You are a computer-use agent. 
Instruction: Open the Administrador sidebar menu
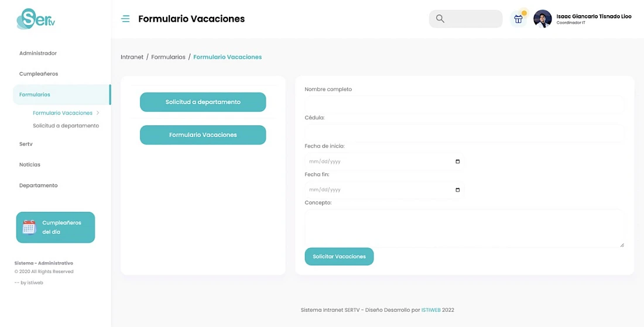[x=38, y=53]
